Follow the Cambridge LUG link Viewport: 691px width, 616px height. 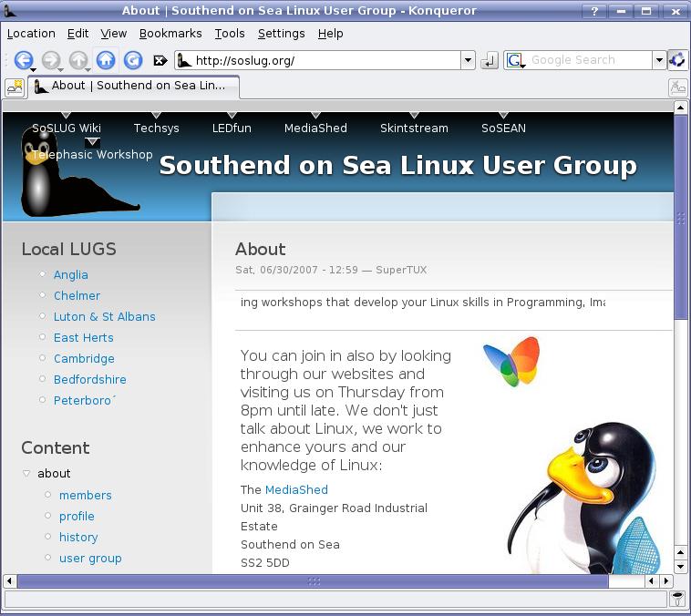(x=84, y=359)
